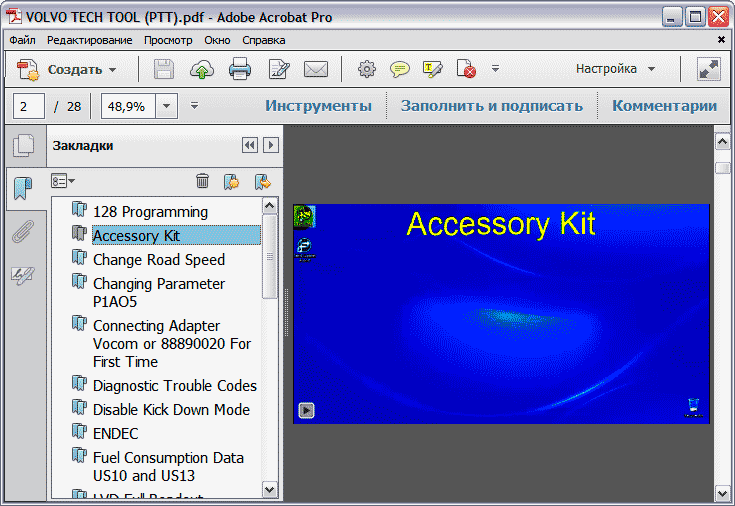Open the Инструменты pane
The height and width of the screenshot is (506, 735).
tap(318, 105)
